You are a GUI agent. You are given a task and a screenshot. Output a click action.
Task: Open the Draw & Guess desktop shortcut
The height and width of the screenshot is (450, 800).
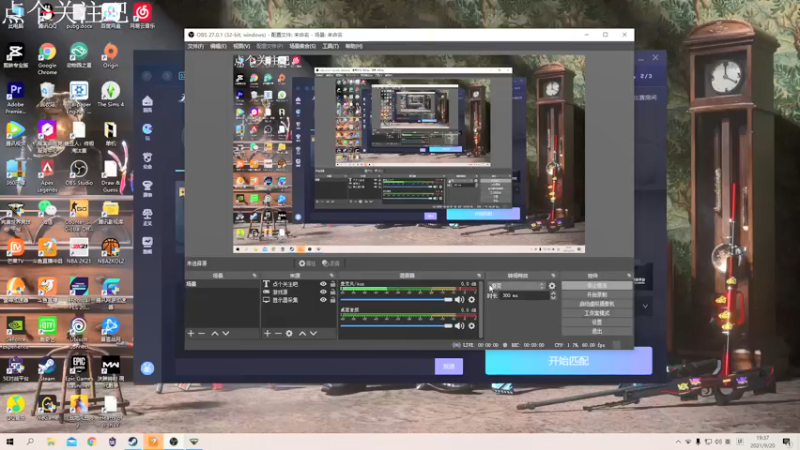pyautogui.click(x=110, y=177)
